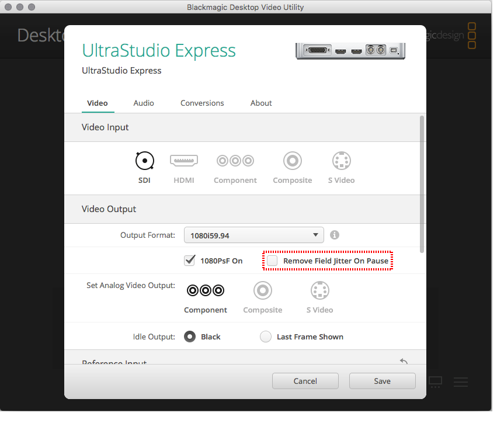The image size is (504, 423).
Task: Click the settings panel vertical scrollbar
Action: tap(422, 184)
